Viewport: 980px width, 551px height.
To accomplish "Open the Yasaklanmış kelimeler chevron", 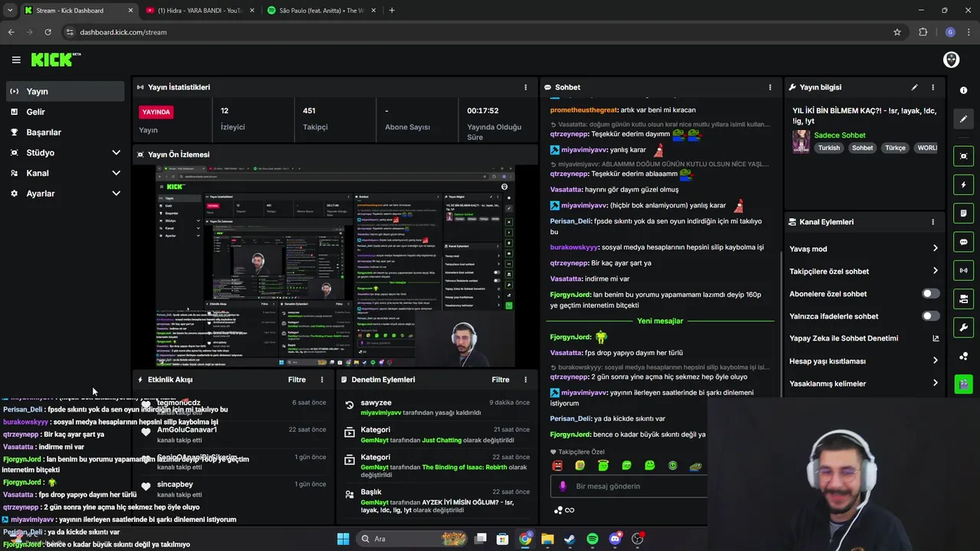I will [x=935, y=383].
